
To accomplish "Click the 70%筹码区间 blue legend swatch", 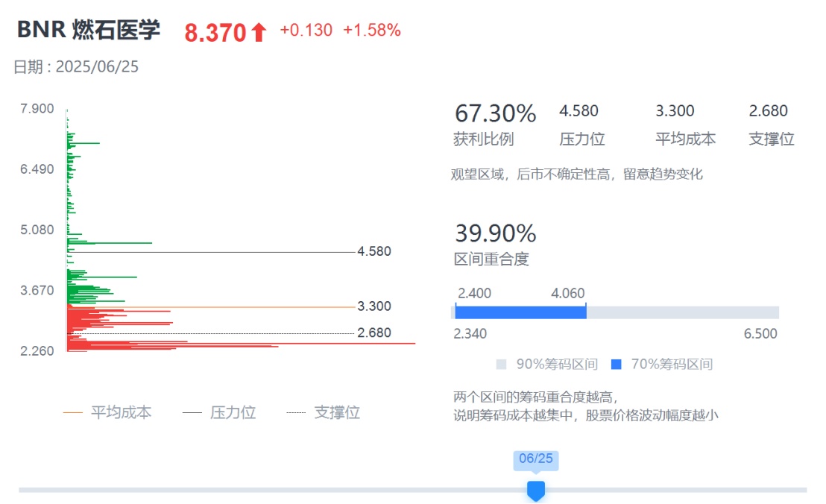I will [616, 365].
